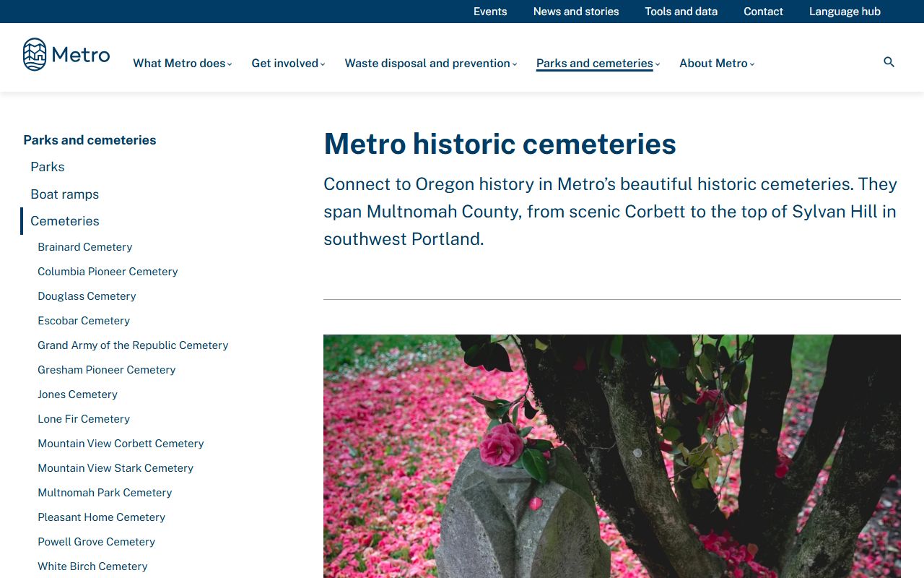Open Gresham Pioneer Cemetery link

107,370
